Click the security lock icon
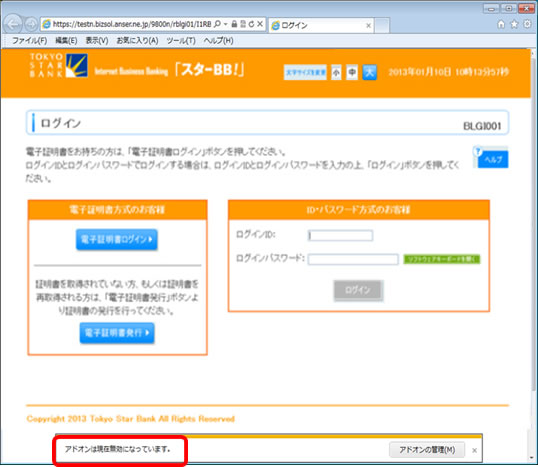 coord(234,24)
